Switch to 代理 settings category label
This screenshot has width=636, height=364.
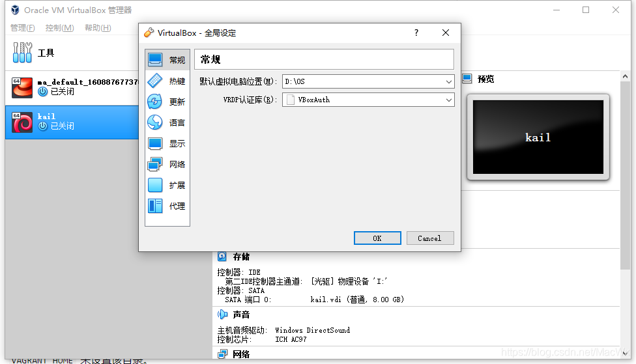[x=177, y=206]
